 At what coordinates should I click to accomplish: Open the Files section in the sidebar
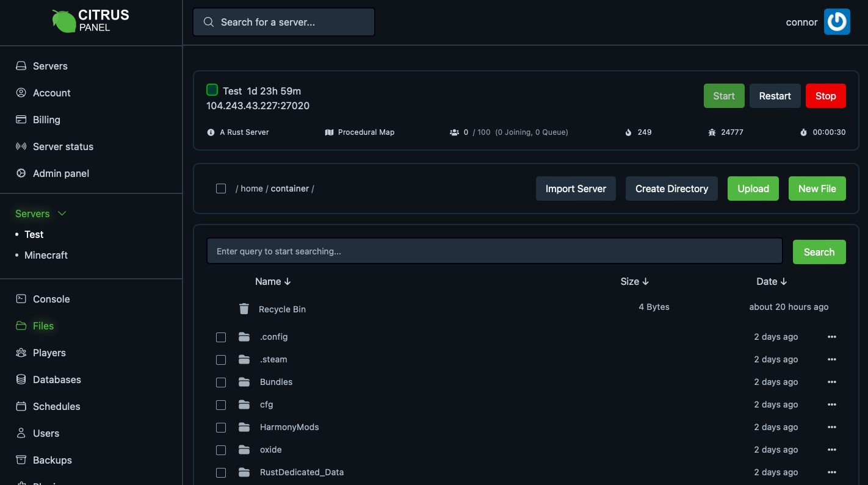pyautogui.click(x=43, y=326)
